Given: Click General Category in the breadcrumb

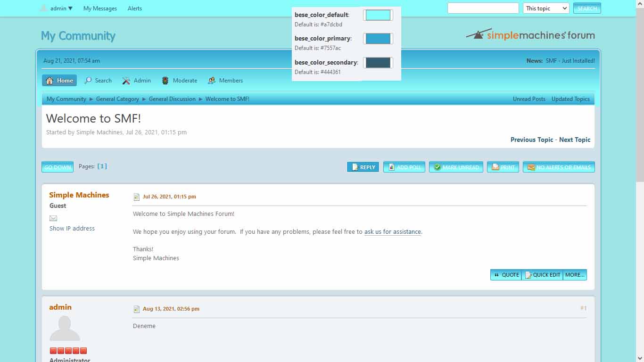Looking at the screenshot, I should 117,99.
